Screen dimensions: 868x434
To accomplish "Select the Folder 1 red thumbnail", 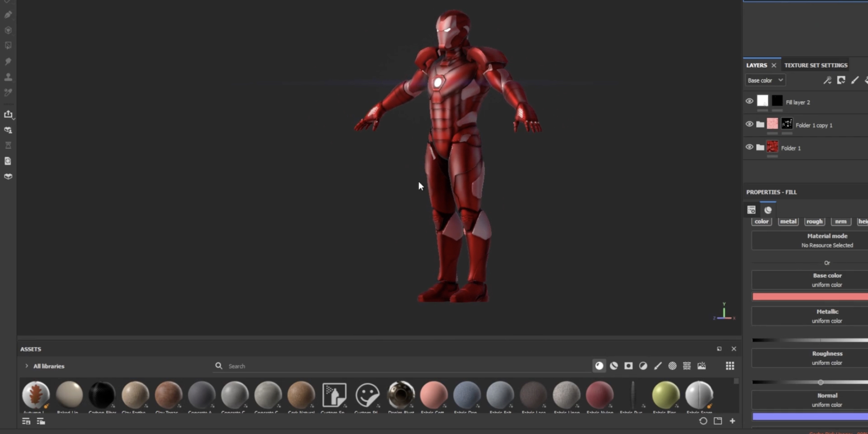I will click(x=773, y=147).
